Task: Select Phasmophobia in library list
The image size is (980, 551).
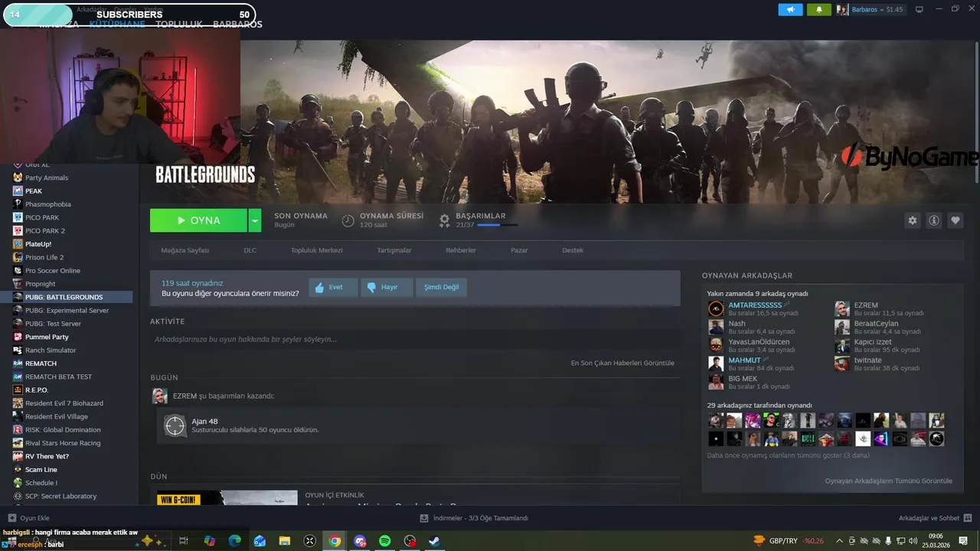Action: (48, 204)
